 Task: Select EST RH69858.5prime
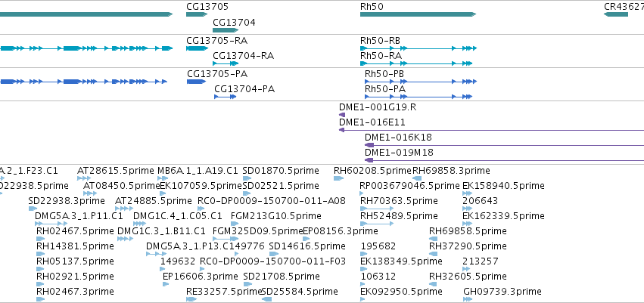(x=434, y=239)
